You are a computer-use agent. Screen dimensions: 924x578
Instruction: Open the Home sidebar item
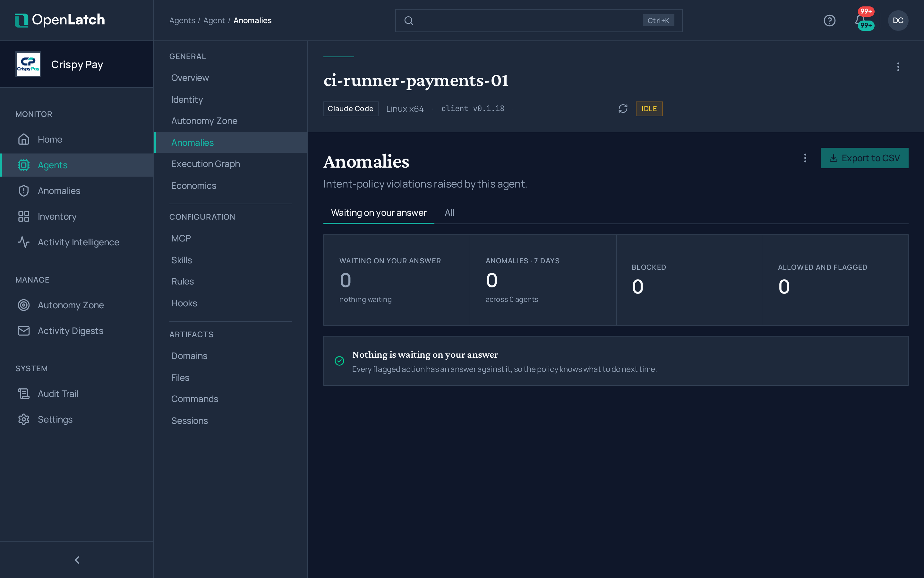[77, 140]
